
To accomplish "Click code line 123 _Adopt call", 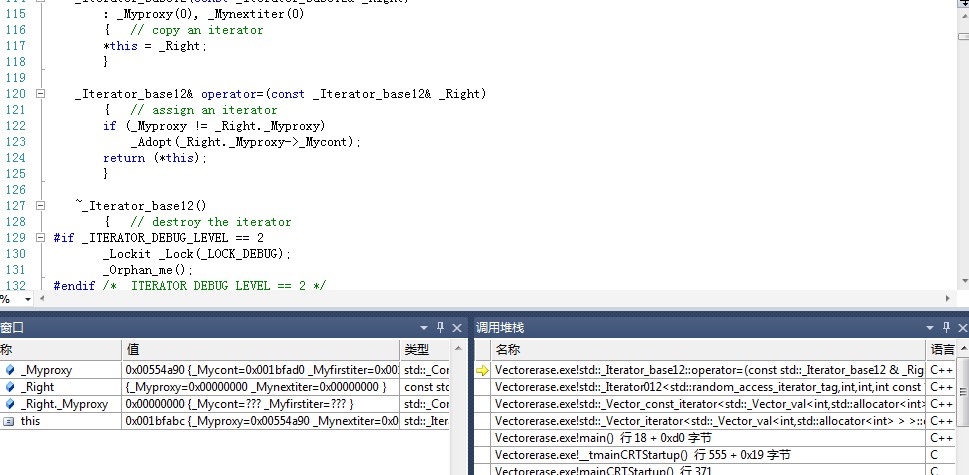I will [x=245, y=142].
